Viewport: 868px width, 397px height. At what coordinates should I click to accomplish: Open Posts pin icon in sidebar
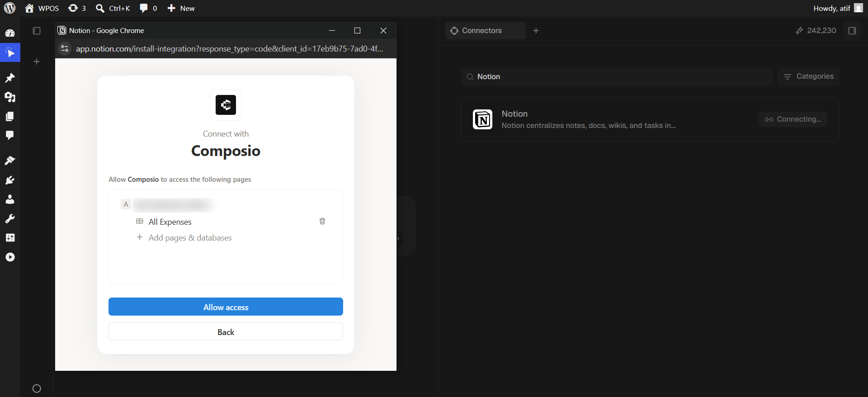[x=10, y=78]
